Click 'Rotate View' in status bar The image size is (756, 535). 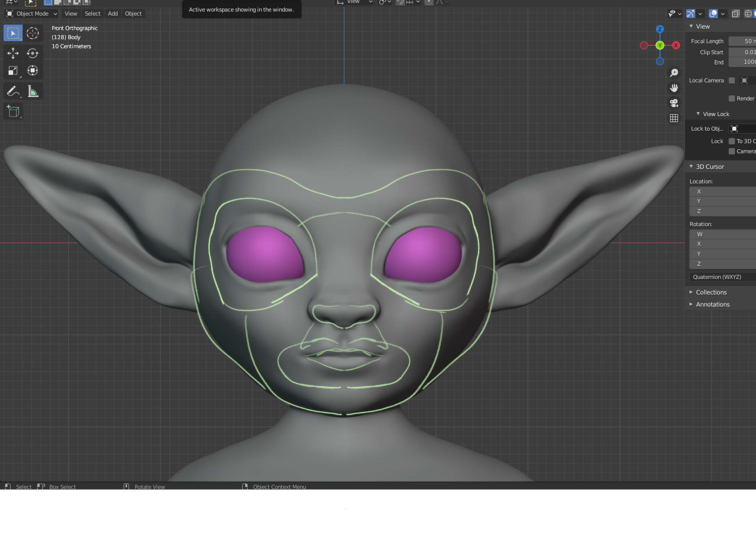pos(150,487)
